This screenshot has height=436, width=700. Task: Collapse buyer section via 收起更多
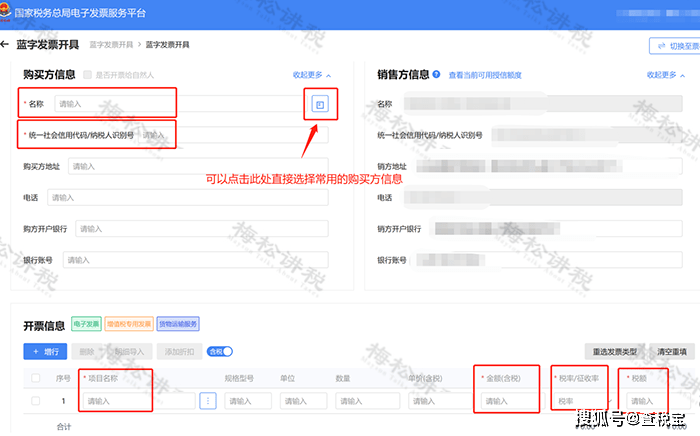[x=311, y=75]
